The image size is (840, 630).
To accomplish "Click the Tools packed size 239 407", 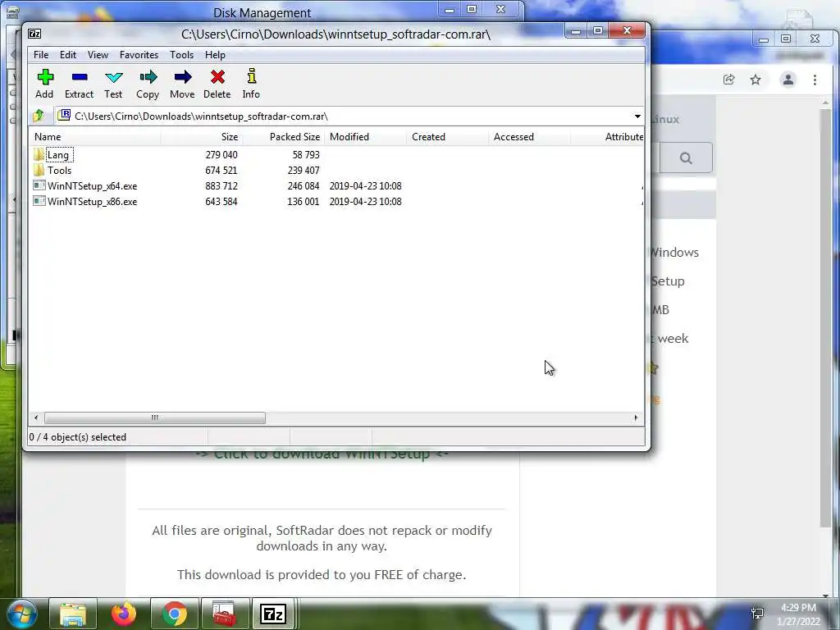I will 304,171.
